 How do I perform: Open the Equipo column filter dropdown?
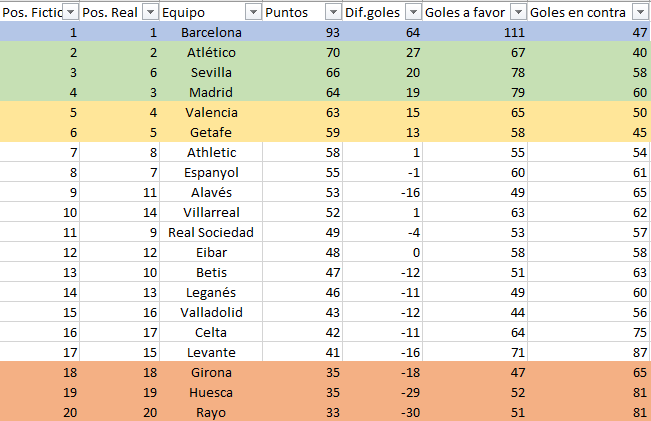pos(253,12)
